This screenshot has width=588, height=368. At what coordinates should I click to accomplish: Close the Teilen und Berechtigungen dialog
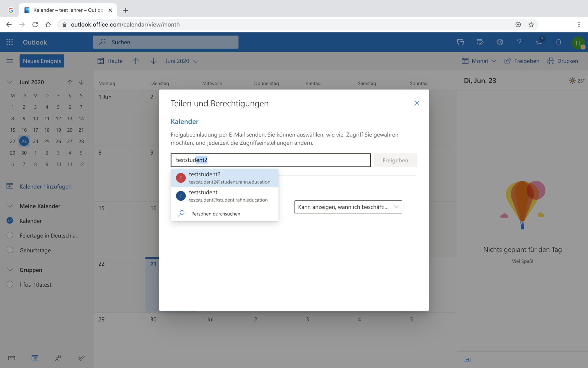417,103
